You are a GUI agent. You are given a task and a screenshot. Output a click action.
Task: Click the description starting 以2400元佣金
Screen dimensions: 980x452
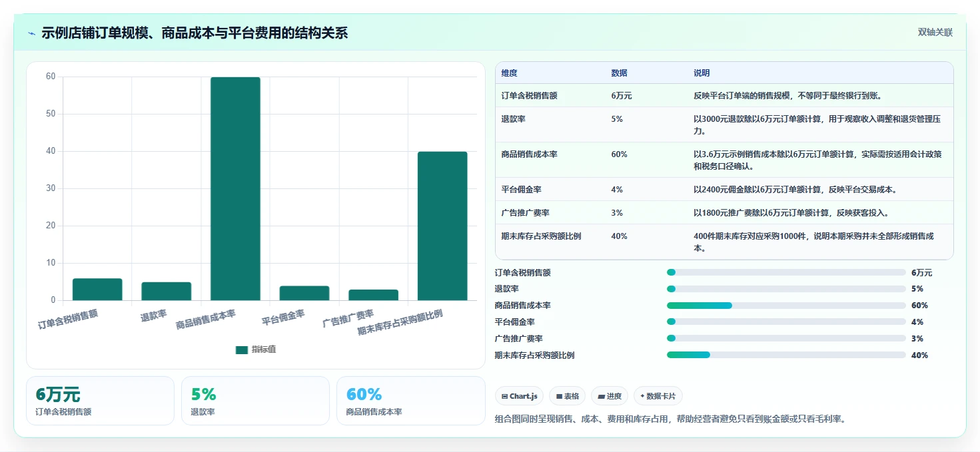coord(795,190)
